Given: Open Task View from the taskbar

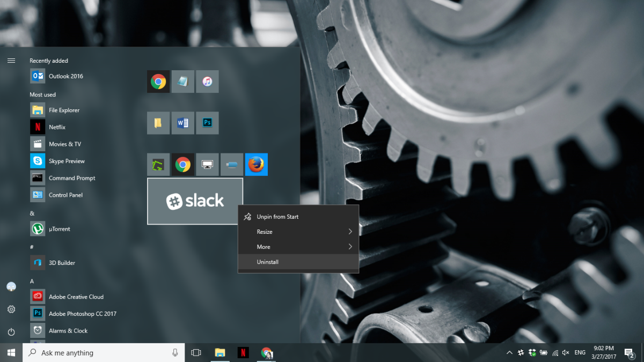Looking at the screenshot, I should (x=196, y=353).
